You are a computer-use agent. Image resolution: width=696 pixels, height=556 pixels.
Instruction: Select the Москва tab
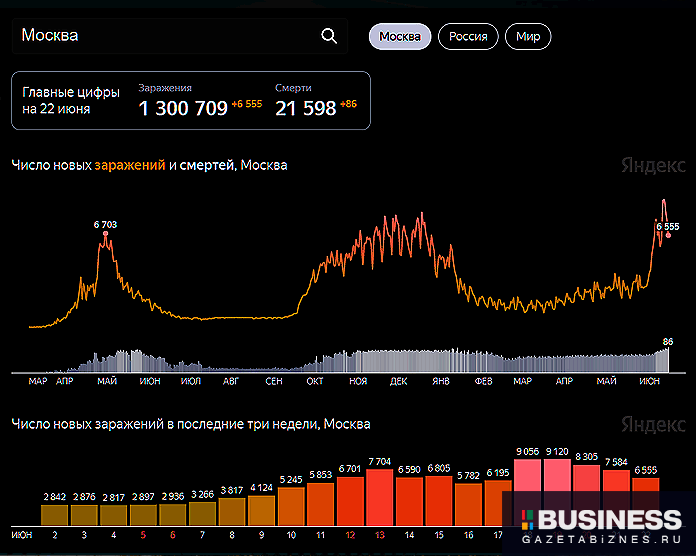coord(400,37)
